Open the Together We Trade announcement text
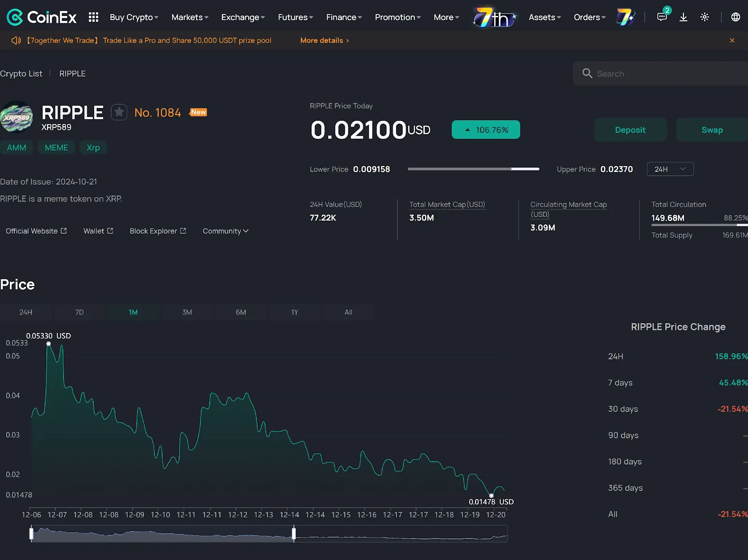 [x=149, y=41]
